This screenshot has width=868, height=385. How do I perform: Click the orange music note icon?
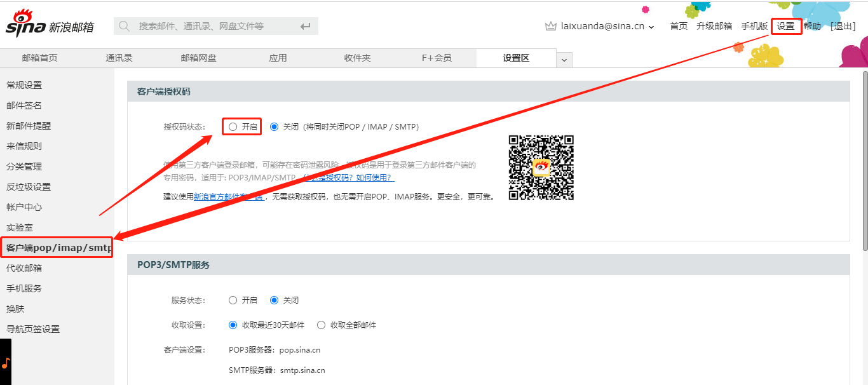6,363
